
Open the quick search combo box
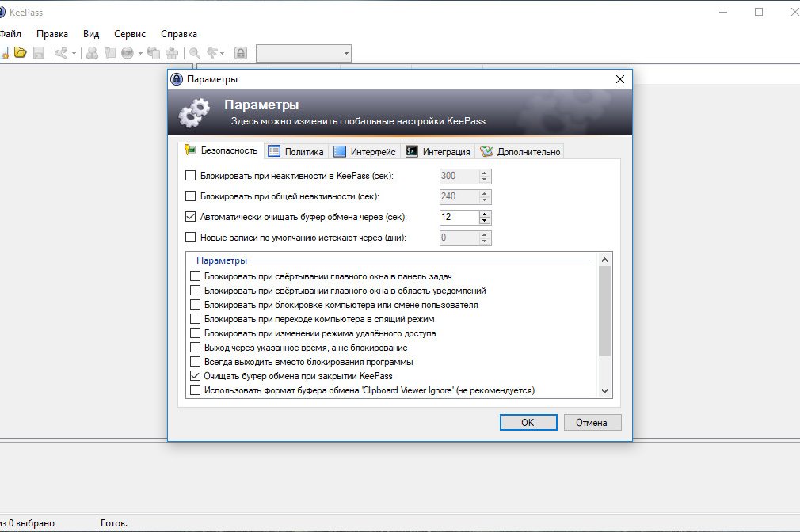303,53
